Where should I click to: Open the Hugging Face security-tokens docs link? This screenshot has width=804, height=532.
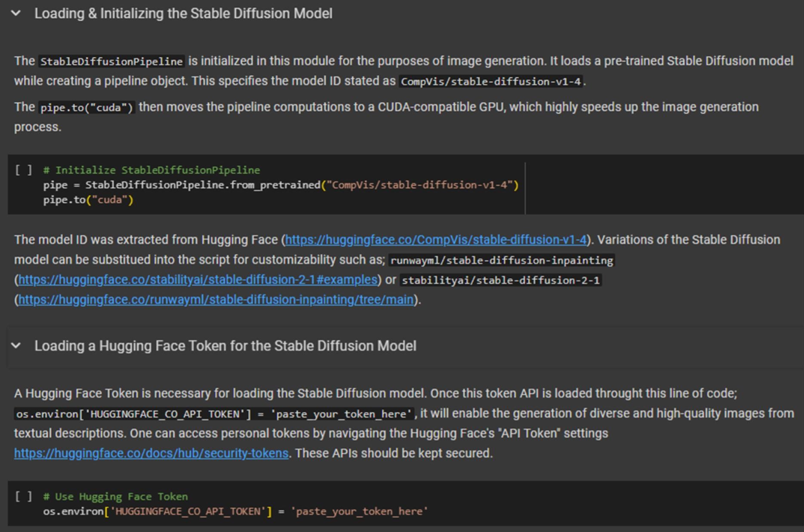click(151, 453)
